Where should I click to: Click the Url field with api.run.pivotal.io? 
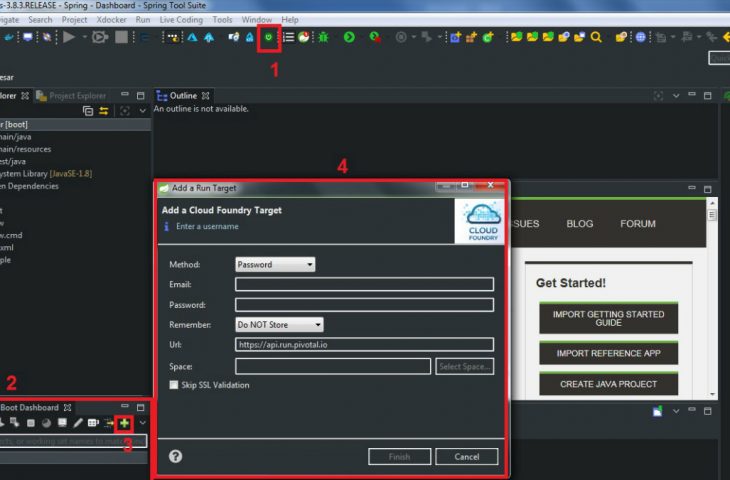[365, 345]
